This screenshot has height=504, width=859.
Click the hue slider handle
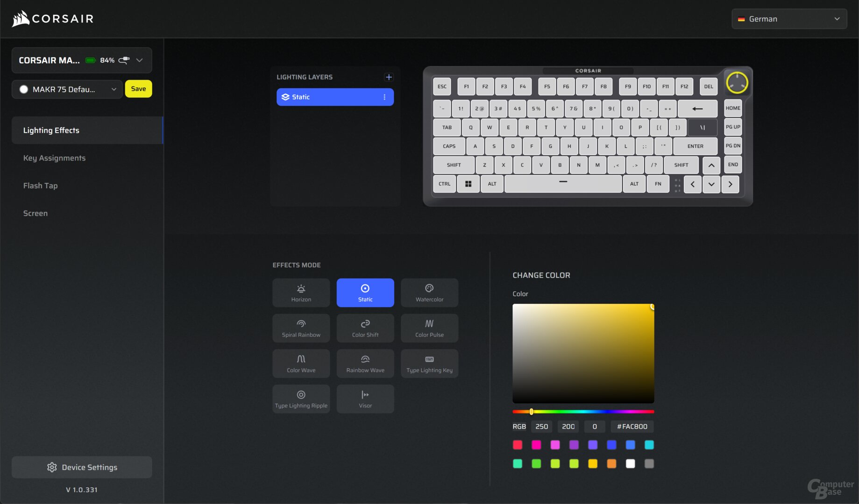point(531,412)
